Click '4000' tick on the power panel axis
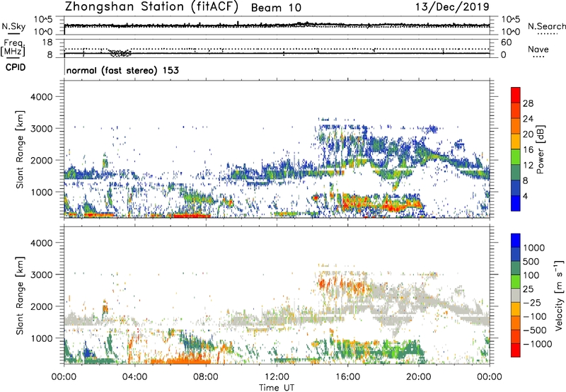 click(41, 97)
